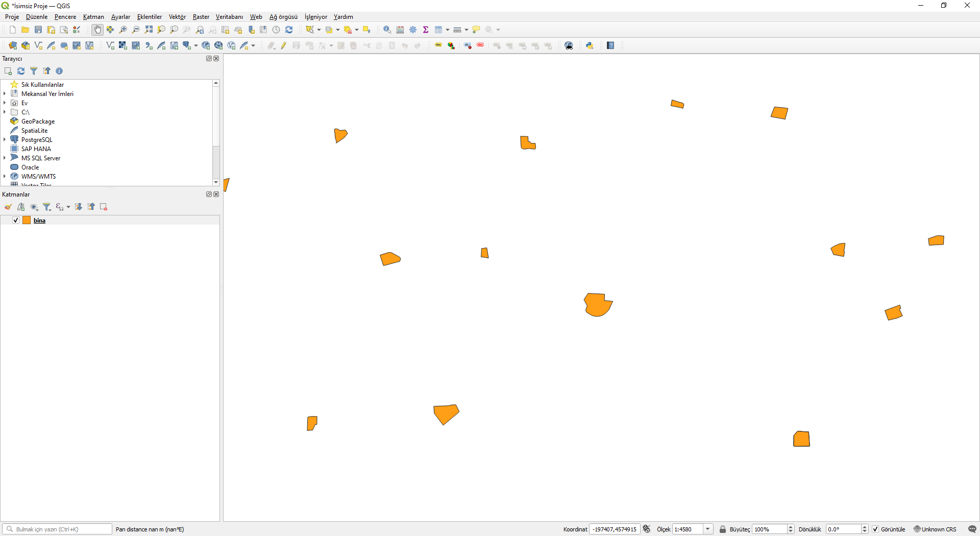Click the Döndürük rotation input field
This screenshot has height=536, width=980.
843,529
